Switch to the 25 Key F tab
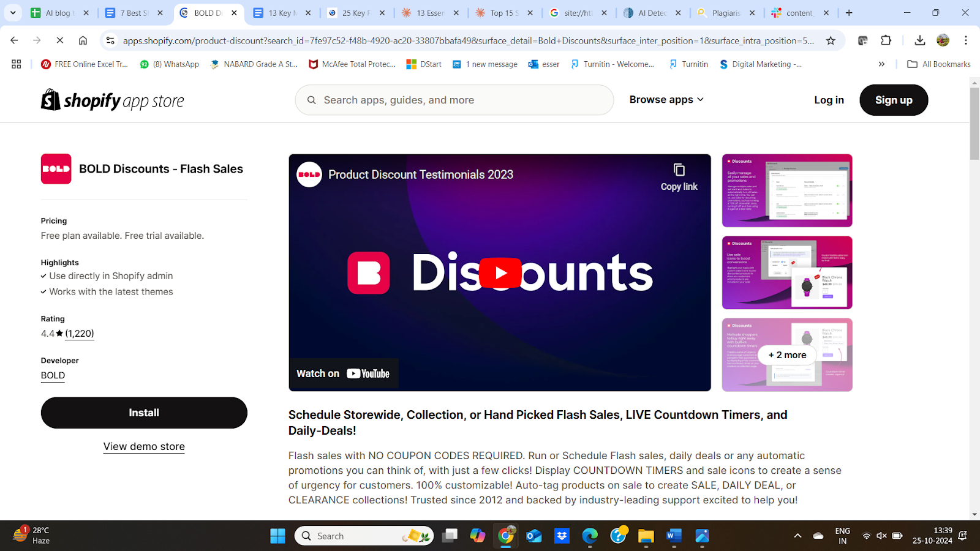Viewport: 980px width, 551px height. coord(356,12)
